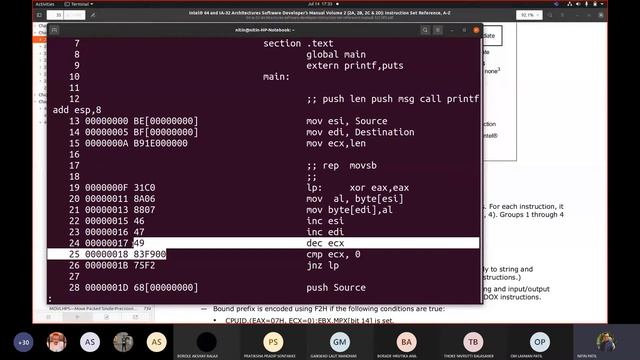
Task: Click opcode bytes B91E000000 on line 15
Action: click(x=160, y=143)
